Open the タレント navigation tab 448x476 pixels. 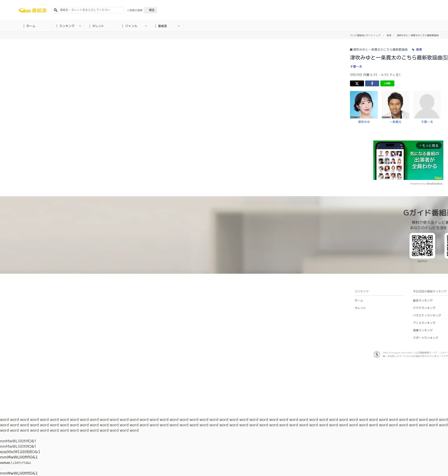click(x=98, y=26)
